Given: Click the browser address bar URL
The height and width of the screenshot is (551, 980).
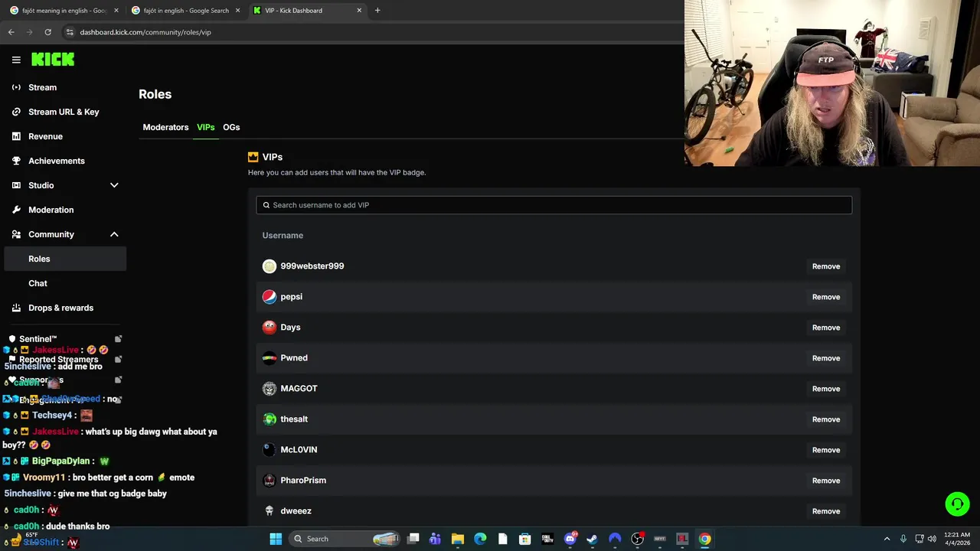Looking at the screenshot, I should (145, 32).
